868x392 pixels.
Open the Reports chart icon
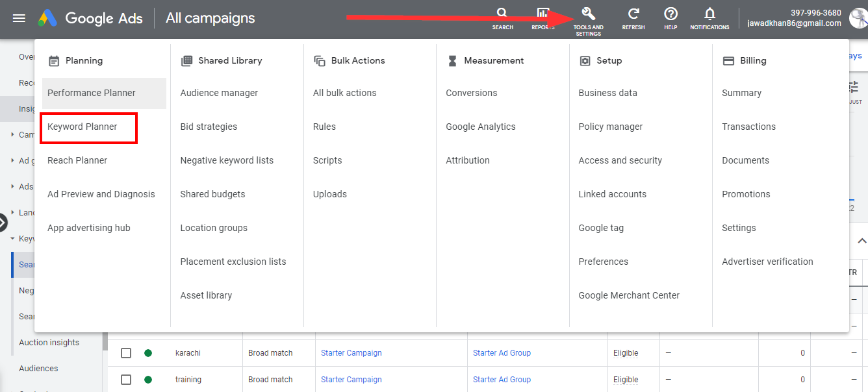(543, 14)
